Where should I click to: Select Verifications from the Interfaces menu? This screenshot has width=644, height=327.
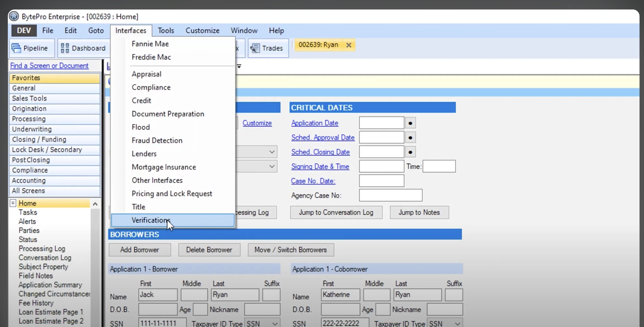pyautogui.click(x=151, y=220)
